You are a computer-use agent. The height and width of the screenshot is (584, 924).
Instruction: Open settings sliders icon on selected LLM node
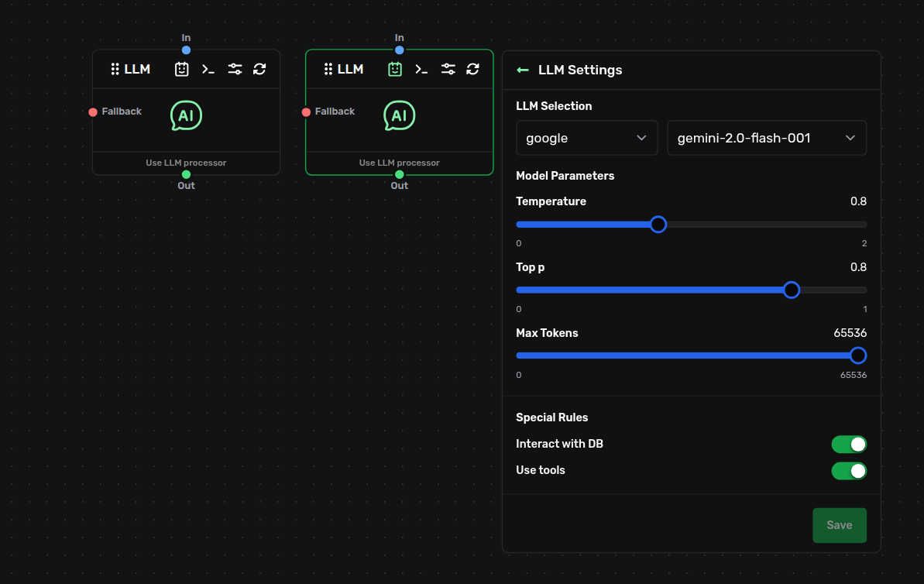coord(448,70)
